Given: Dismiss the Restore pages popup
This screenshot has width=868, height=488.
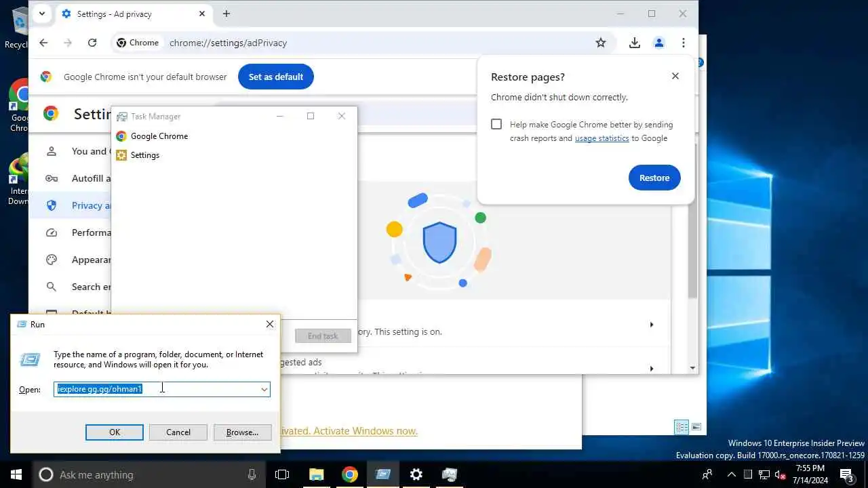Looking at the screenshot, I should coord(675,76).
